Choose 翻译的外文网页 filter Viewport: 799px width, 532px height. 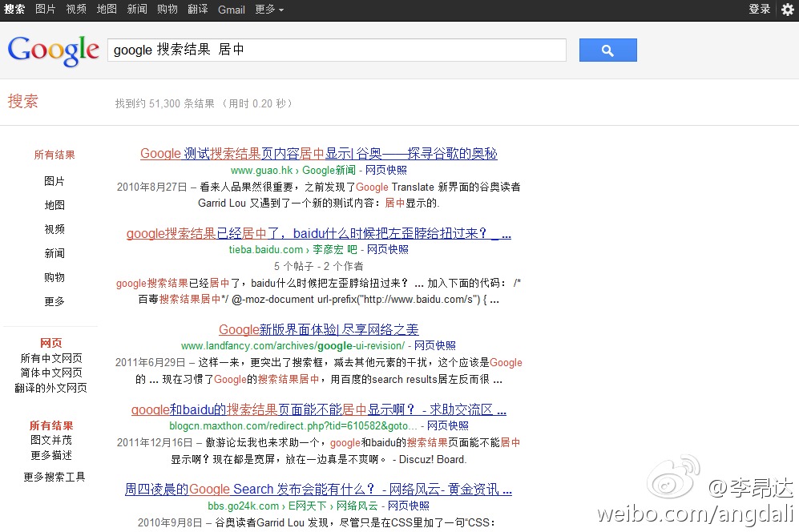[51, 388]
